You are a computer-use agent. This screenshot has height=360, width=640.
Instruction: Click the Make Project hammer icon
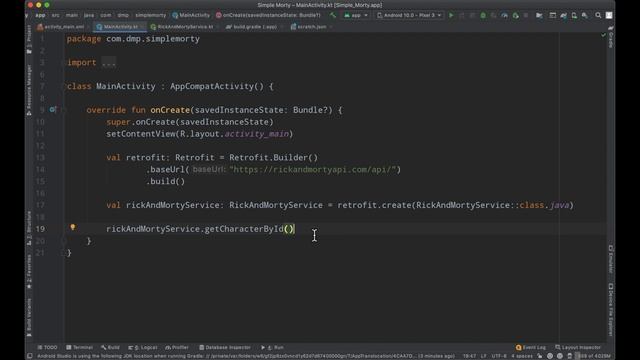pos(333,15)
